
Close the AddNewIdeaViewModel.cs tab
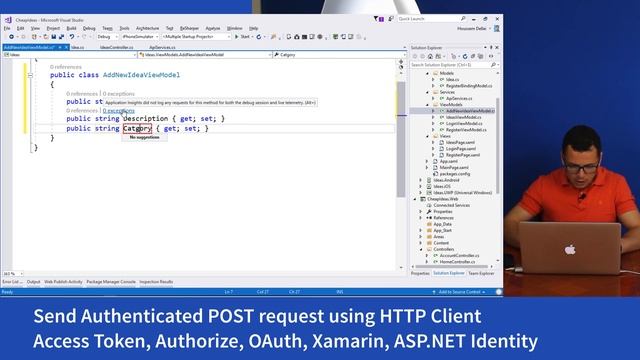click(x=67, y=48)
